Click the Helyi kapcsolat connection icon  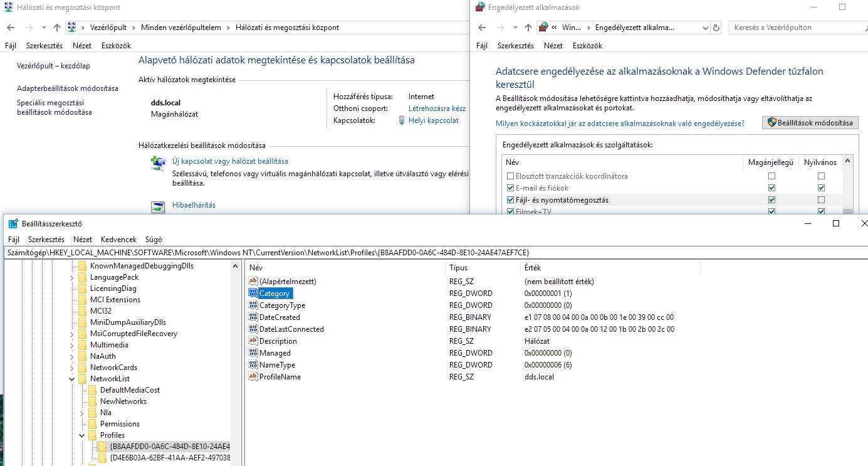tap(402, 120)
